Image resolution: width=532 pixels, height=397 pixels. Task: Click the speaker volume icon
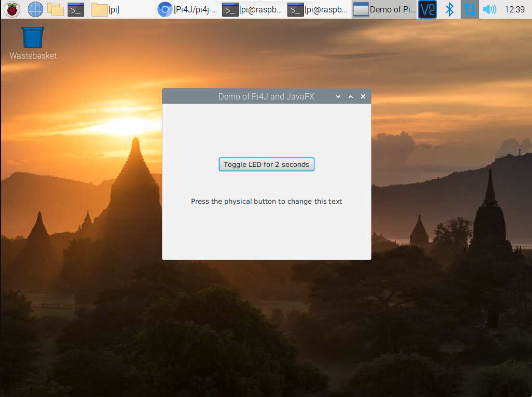click(x=489, y=10)
